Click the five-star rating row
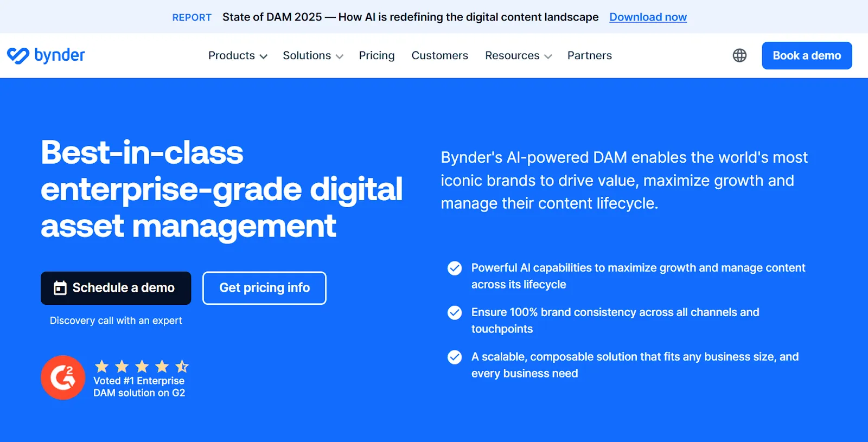Image resolution: width=868 pixels, height=442 pixels. 142,367
